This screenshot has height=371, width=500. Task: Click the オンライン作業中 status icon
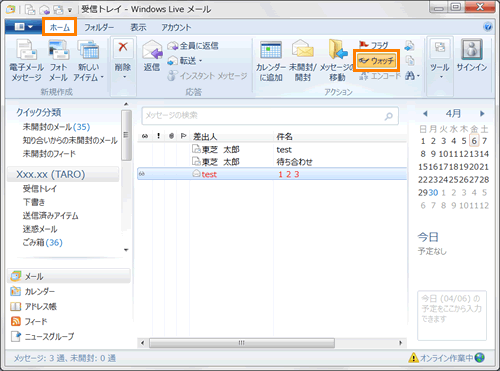coord(480,358)
